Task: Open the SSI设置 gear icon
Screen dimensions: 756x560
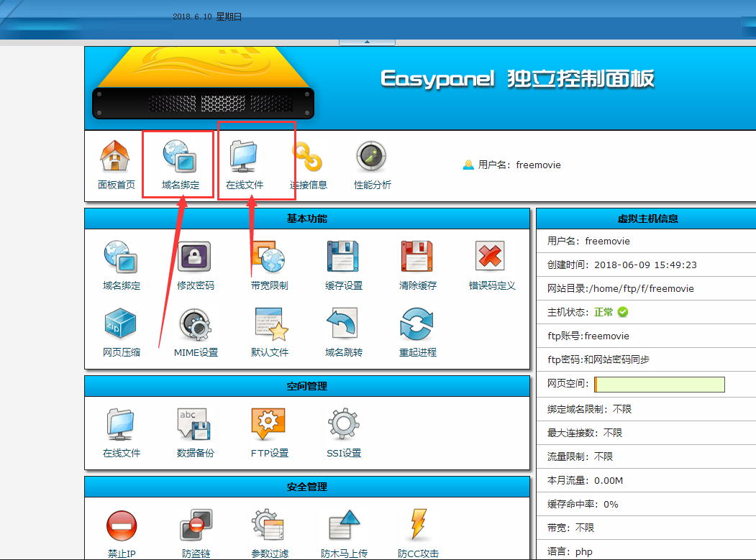Action: pos(343,424)
